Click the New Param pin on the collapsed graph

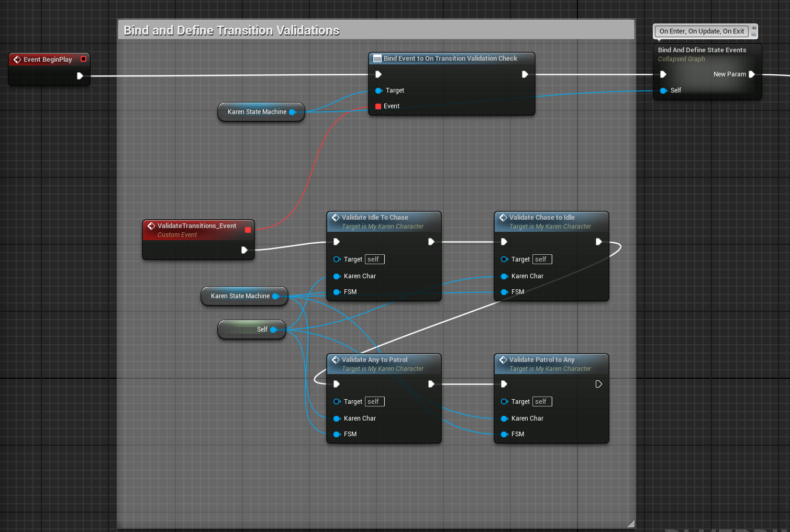click(752, 74)
